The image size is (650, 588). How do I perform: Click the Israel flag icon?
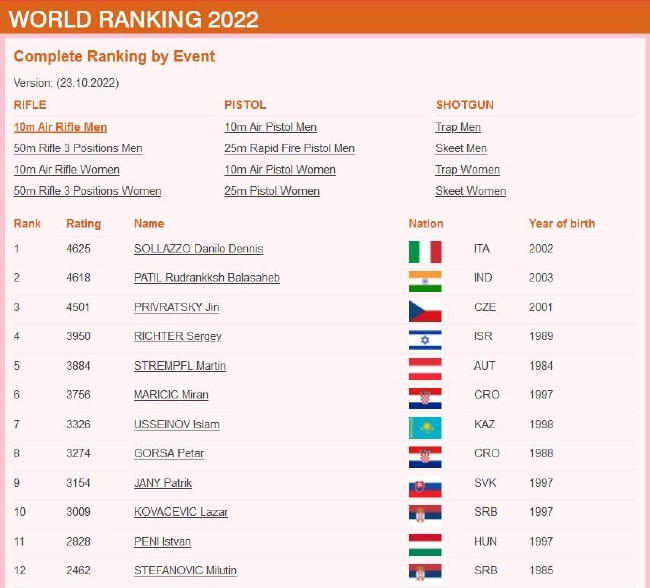425,339
